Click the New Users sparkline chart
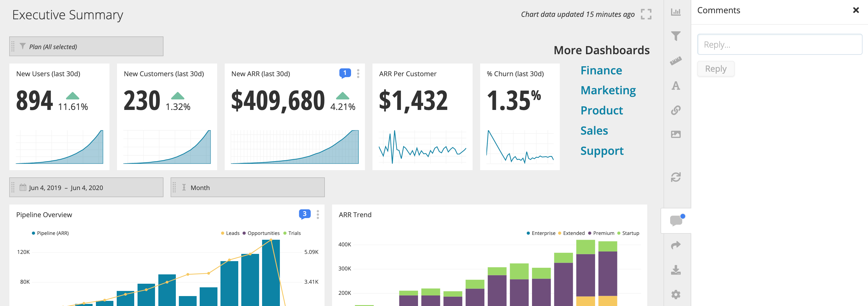Viewport: 868px width, 306px height. (x=59, y=147)
